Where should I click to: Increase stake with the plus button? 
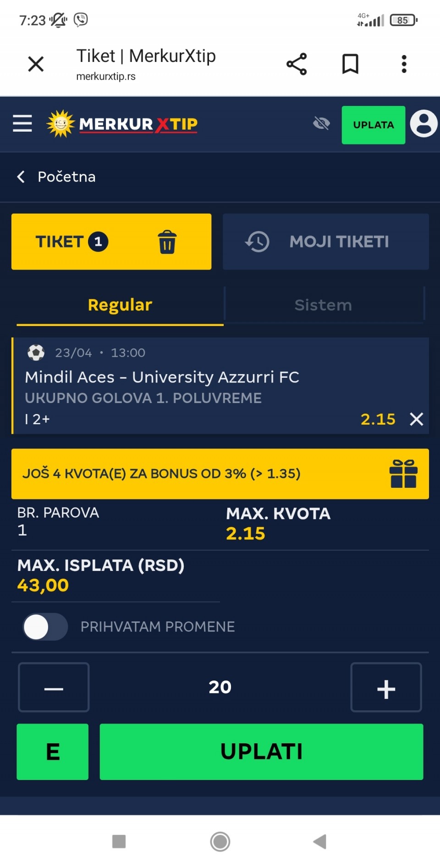pos(386,687)
